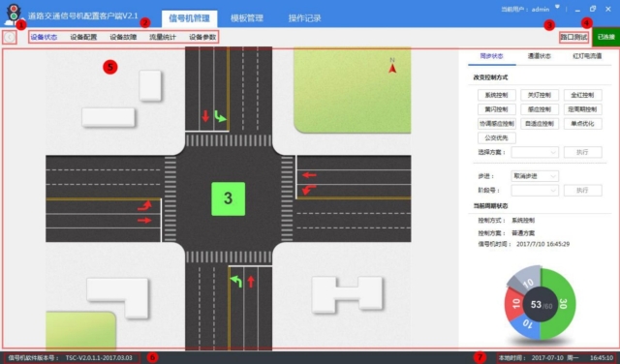Click the green countdown square showing 3
Screen dimensions: 620x364
[229, 198]
